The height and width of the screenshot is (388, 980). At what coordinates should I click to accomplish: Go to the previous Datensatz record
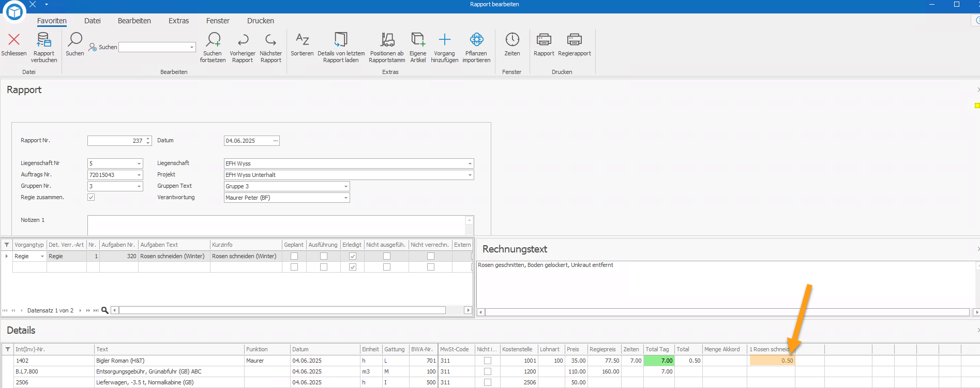point(21,310)
